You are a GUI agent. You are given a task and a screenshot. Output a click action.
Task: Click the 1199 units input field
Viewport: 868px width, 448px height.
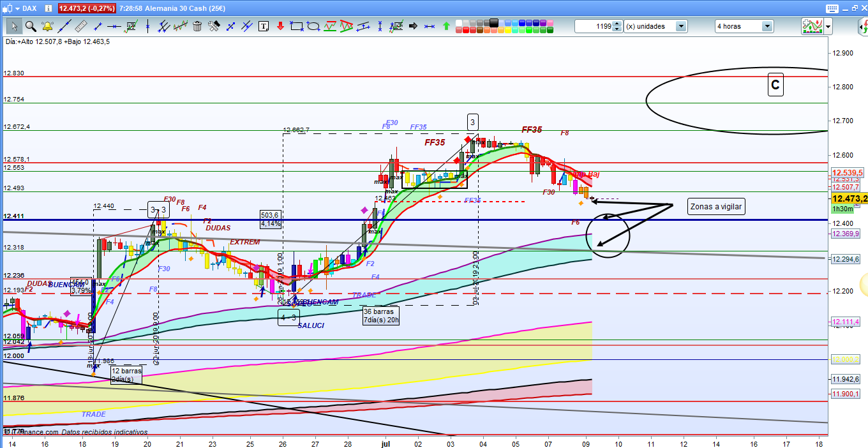594,26
